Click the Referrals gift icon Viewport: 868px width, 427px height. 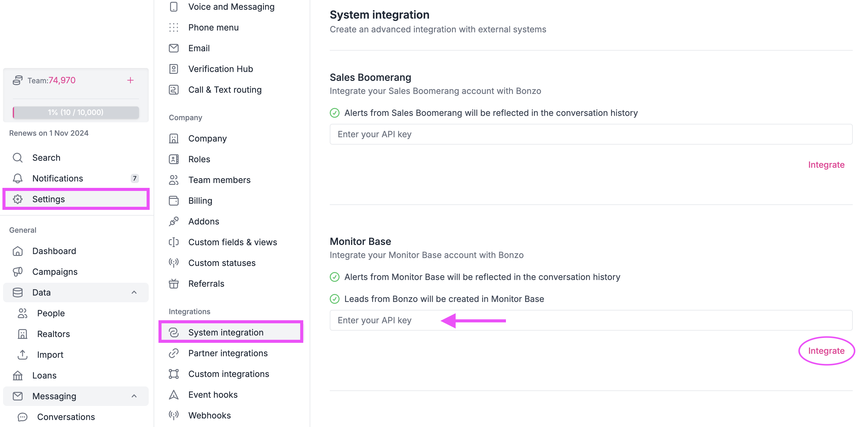click(173, 284)
